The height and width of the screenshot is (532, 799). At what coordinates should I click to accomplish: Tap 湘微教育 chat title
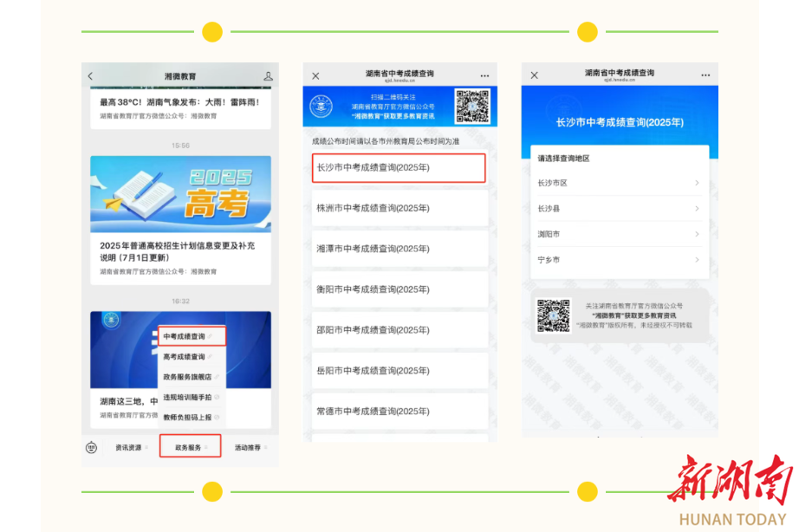tap(180, 76)
